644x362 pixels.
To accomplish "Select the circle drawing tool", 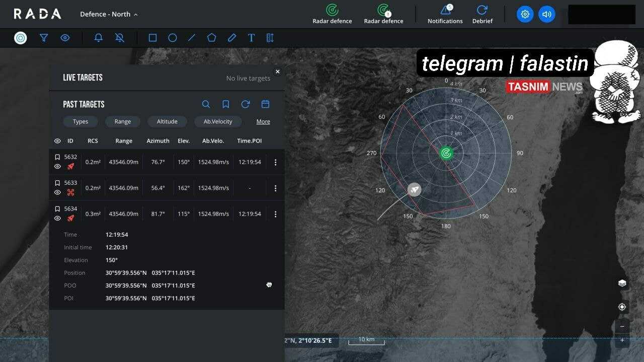I will (x=172, y=38).
